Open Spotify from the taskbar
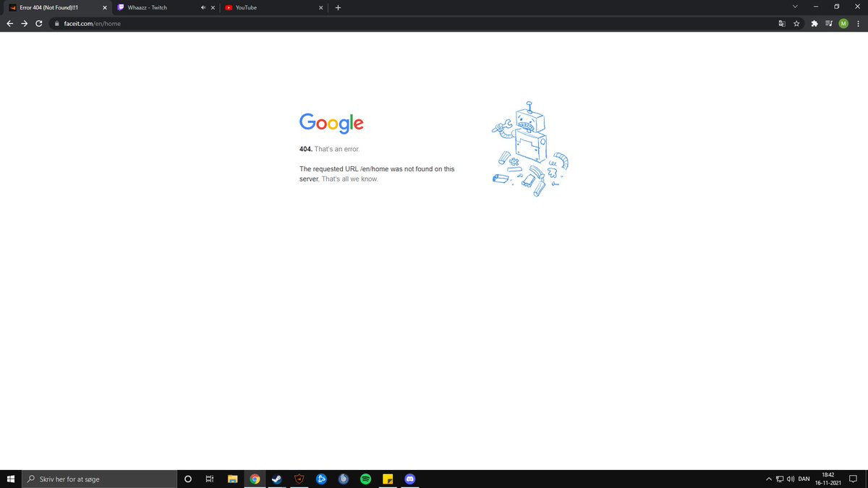The width and height of the screenshot is (868, 488). point(365,479)
